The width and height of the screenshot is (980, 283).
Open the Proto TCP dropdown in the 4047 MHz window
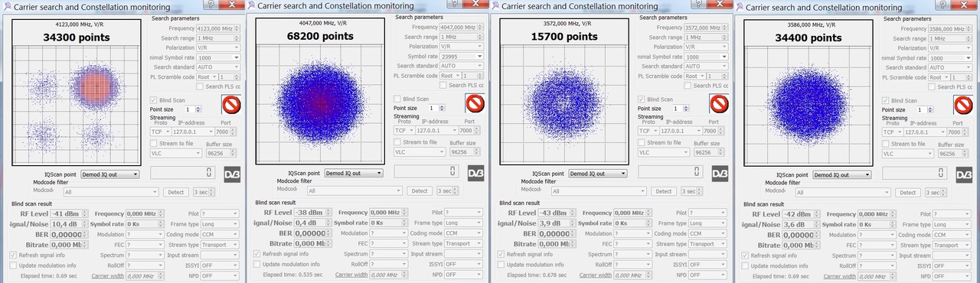(x=405, y=130)
